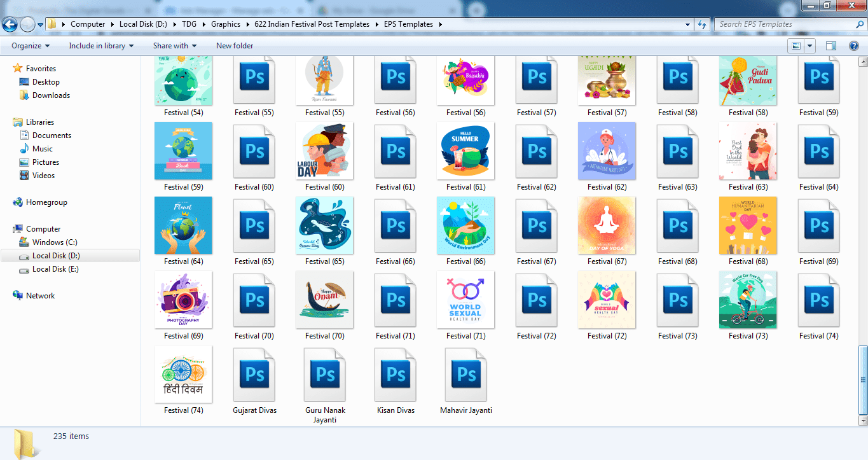Click the Help question mark icon
The height and width of the screenshot is (460, 868).
coord(854,46)
